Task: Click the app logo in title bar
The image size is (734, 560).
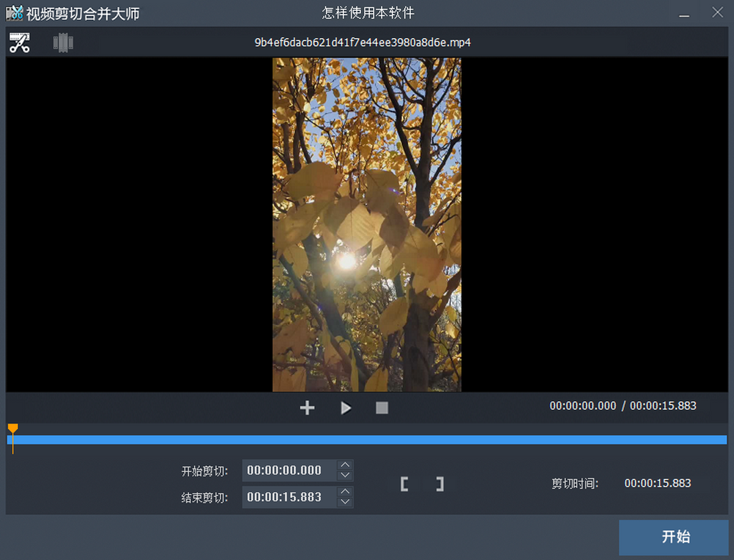Action: pyautogui.click(x=15, y=13)
